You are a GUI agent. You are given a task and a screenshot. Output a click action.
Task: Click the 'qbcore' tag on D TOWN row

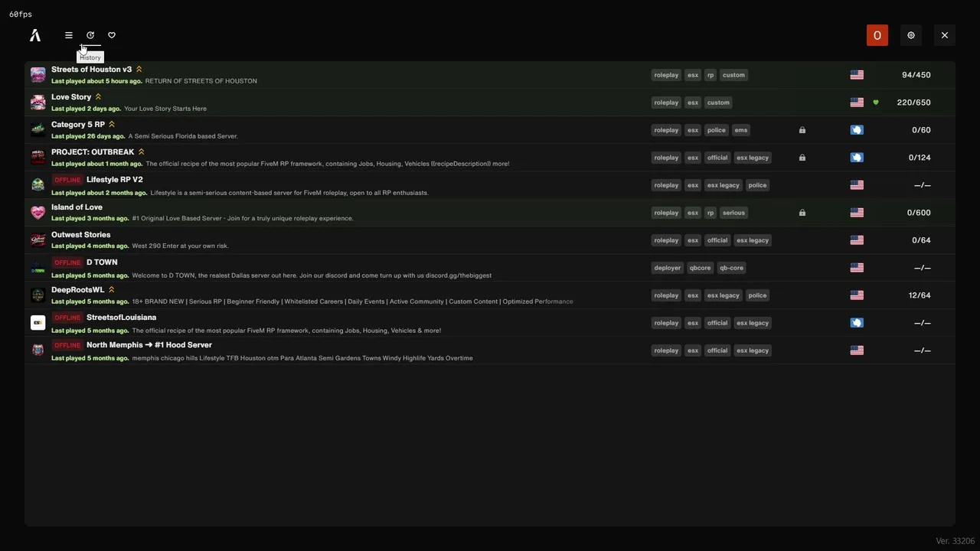pyautogui.click(x=701, y=268)
